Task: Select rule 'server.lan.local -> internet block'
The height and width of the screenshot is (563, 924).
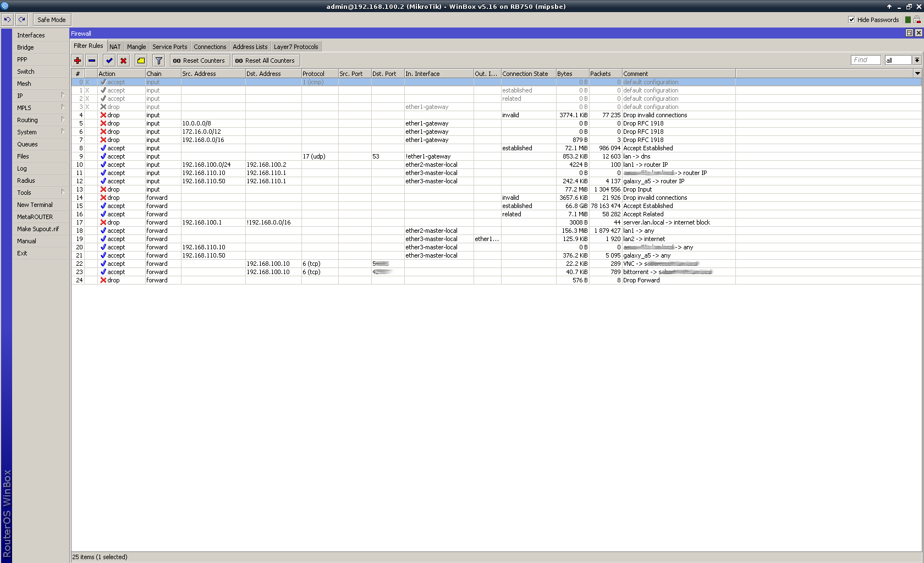Action: click(x=496, y=222)
